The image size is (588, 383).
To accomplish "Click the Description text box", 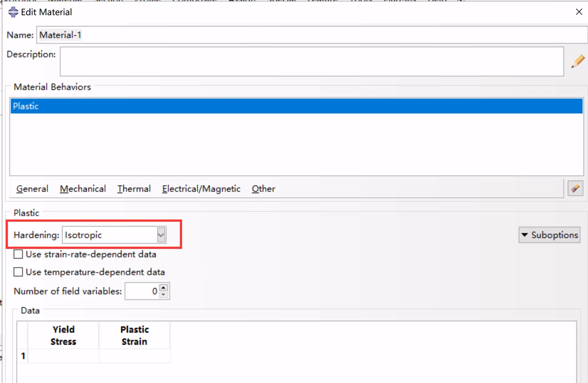I will coord(312,62).
